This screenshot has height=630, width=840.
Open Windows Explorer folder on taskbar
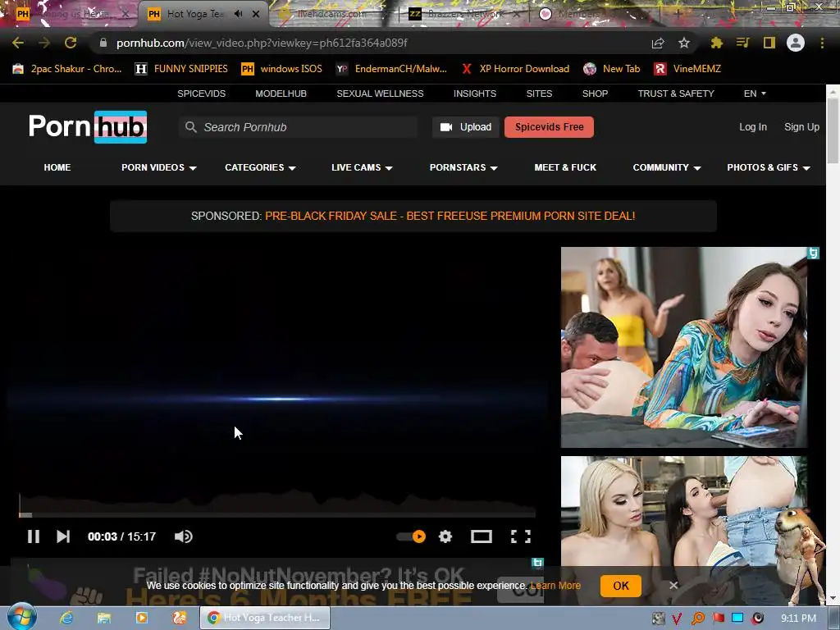(x=104, y=618)
